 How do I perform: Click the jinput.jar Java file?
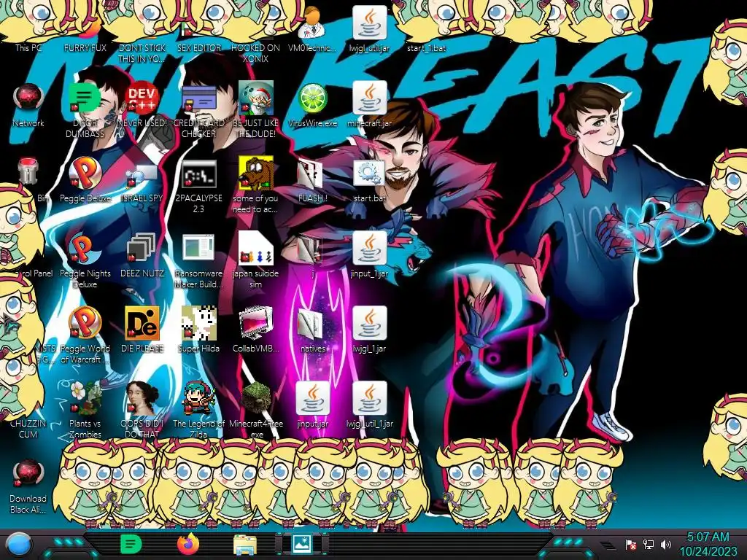click(312, 398)
